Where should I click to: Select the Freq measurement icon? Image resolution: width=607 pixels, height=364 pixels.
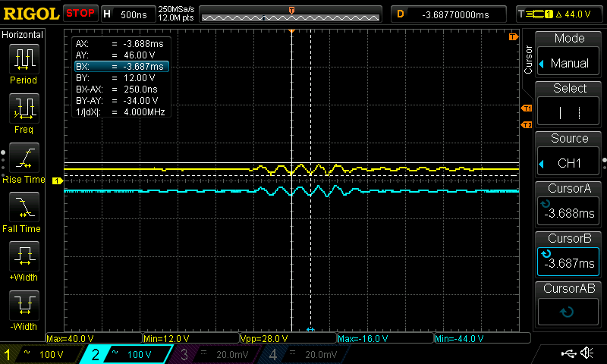tap(24, 111)
